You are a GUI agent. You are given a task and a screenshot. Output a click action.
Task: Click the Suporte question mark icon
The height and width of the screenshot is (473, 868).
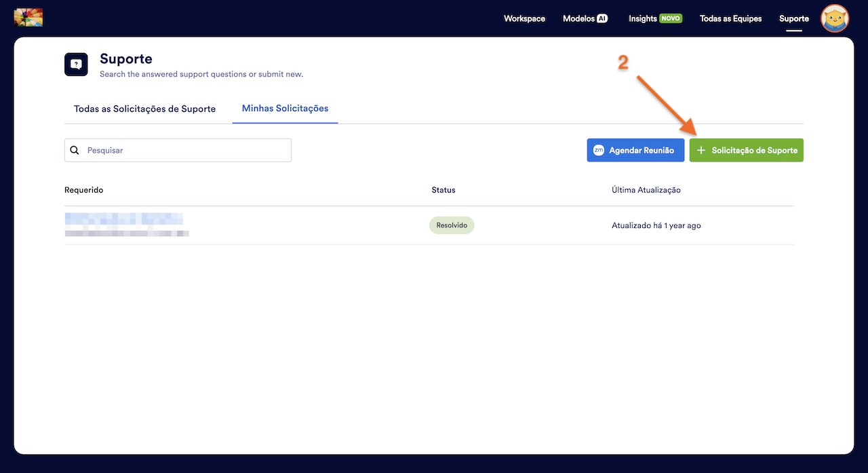coord(76,64)
